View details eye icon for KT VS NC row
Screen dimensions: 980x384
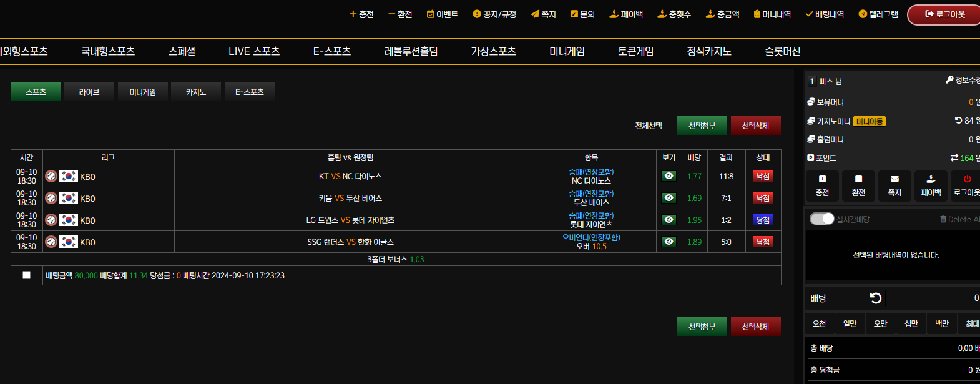click(669, 176)
